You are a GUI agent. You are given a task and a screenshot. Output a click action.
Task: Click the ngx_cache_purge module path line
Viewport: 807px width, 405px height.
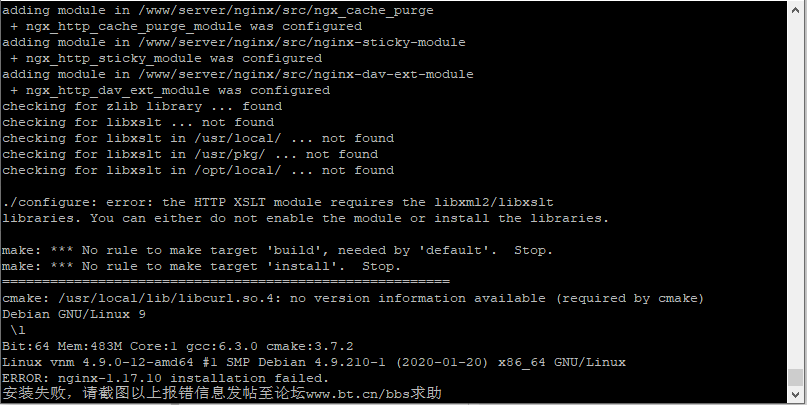pyautogui.click(x=218, y=11)
